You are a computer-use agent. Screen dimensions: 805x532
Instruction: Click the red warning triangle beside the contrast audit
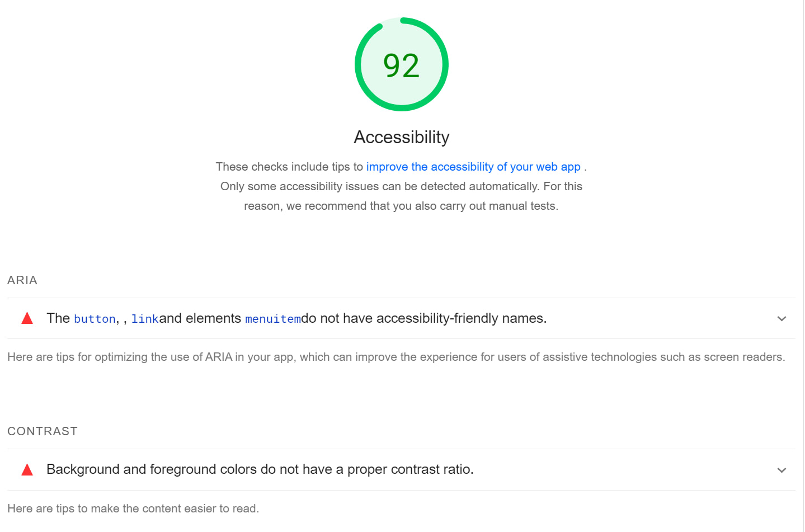point(26,469)
